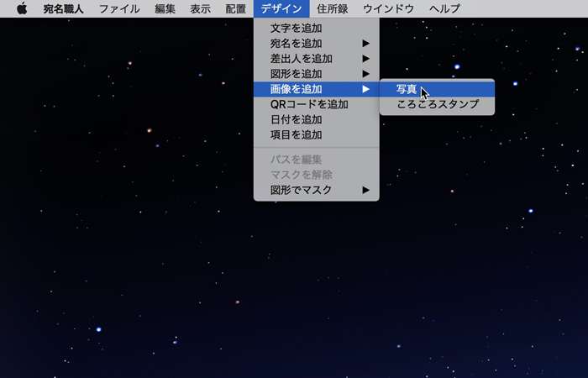Open the 住所録 menu

pyautogui.click(x=333, y=8)
